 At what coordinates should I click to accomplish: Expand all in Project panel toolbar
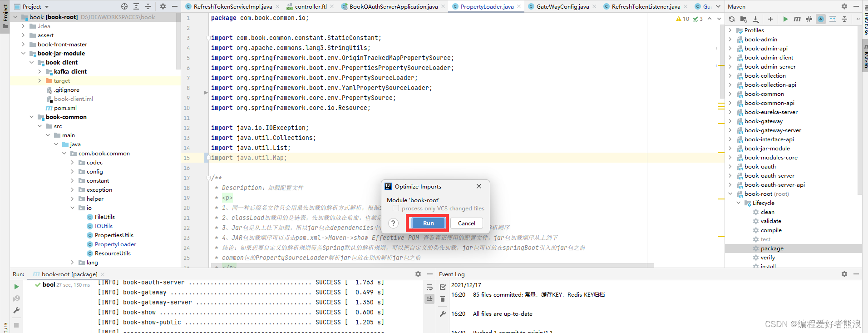(x=136, y=6)
